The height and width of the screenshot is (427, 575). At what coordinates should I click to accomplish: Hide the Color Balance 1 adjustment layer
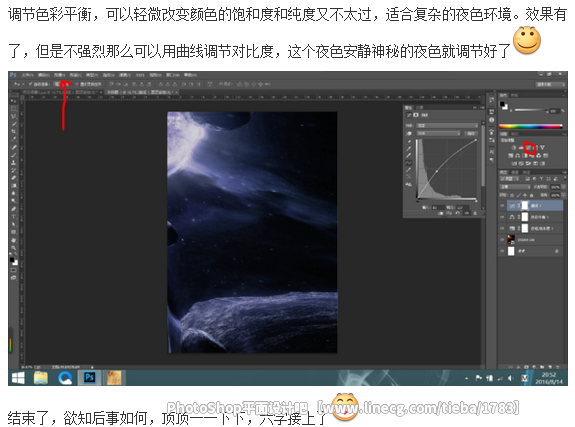pyautogui.click(x=502, y=217)
